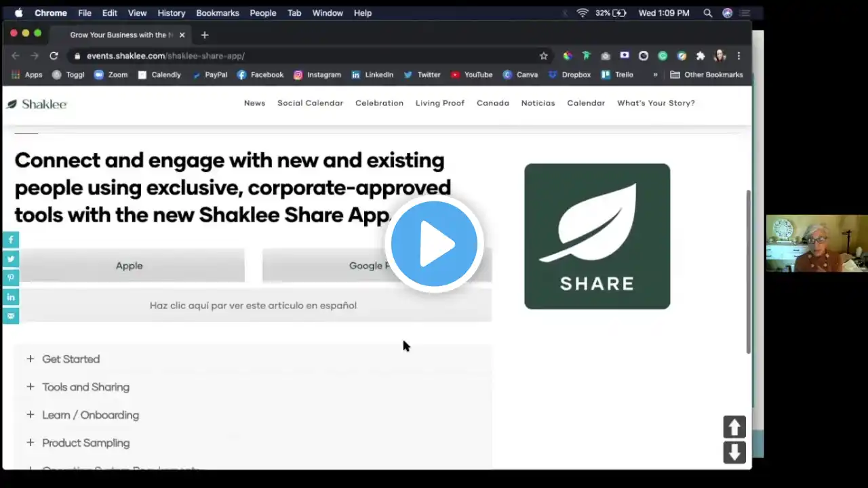Open the Apps bookmark
Viewport: 868px width, 488px height.
click(x=27, y=75)
